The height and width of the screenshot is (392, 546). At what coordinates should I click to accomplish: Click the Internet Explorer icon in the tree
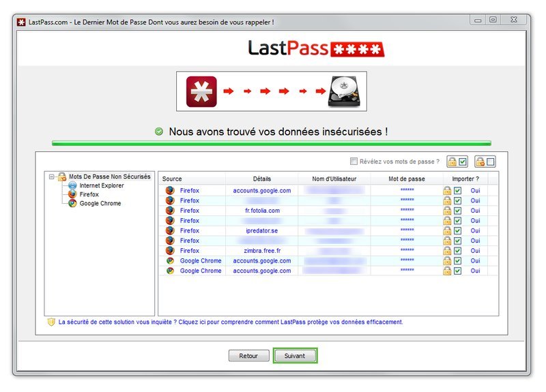pos(72,185)
